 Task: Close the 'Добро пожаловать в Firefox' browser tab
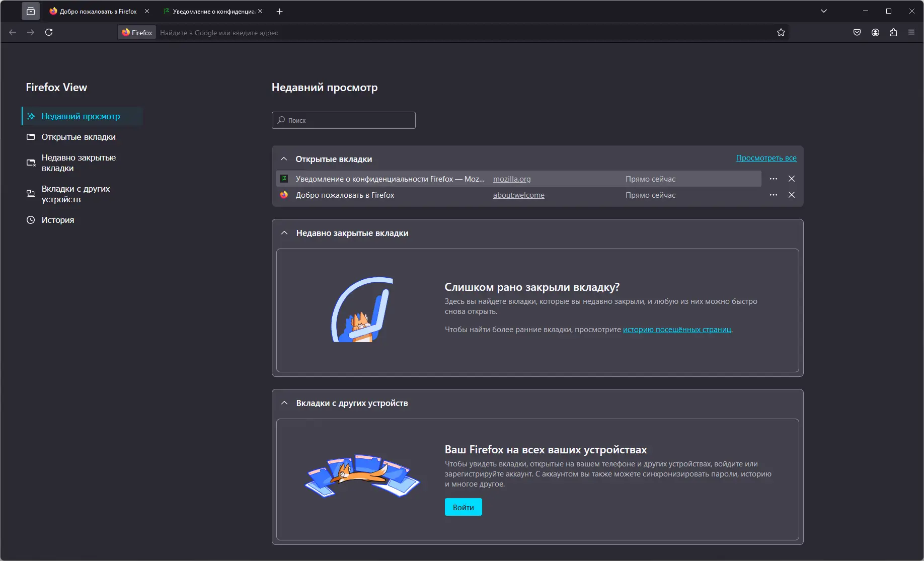tap(147, 11)
